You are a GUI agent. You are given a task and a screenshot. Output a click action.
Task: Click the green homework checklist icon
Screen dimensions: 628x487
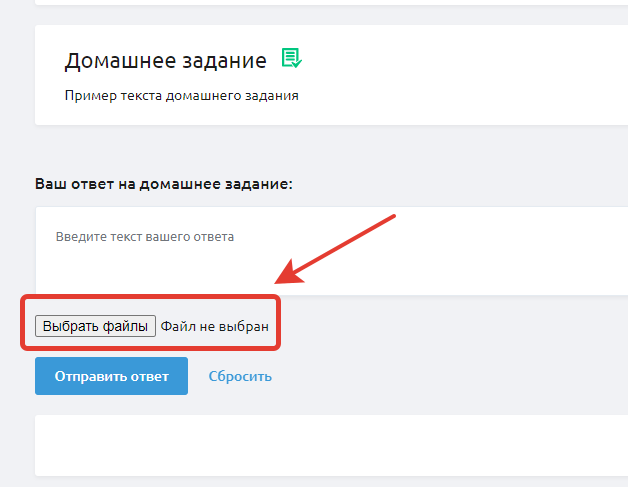point(292,58)
